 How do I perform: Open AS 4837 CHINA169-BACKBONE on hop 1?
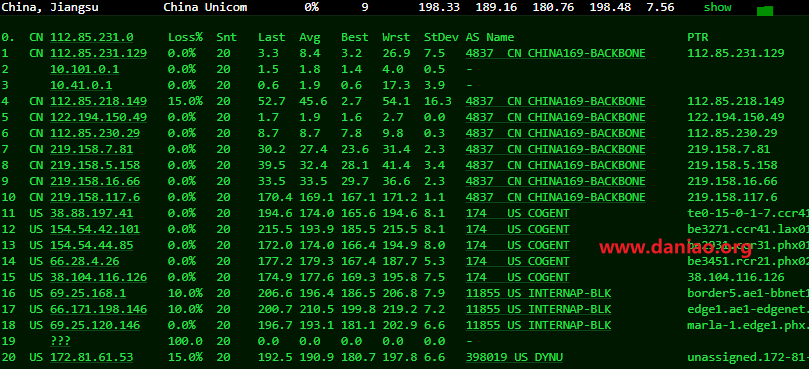pyautogui.click(x=556, y=53)
